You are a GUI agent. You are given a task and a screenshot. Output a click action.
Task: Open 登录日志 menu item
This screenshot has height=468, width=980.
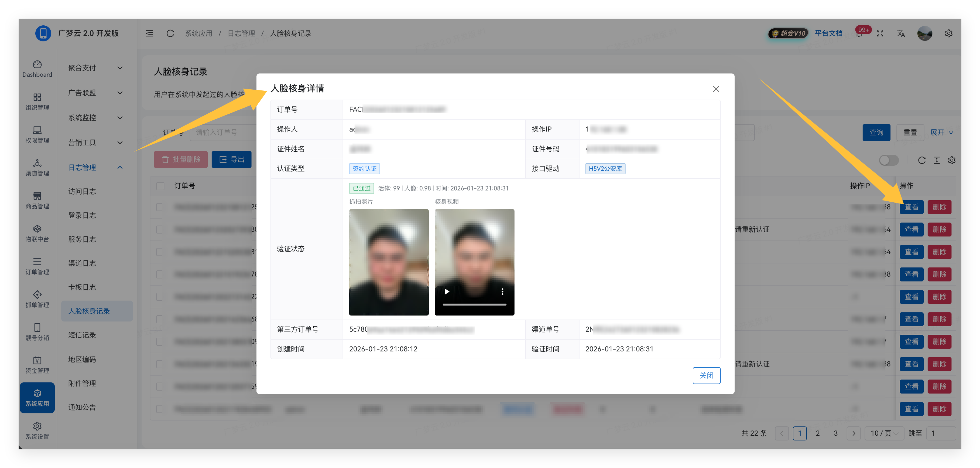click(82, 216)
